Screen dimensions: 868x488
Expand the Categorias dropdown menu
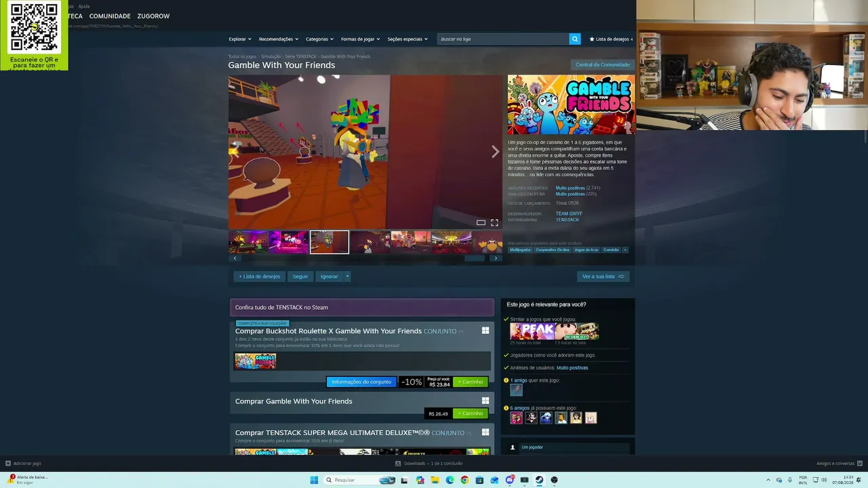point(319,39)
